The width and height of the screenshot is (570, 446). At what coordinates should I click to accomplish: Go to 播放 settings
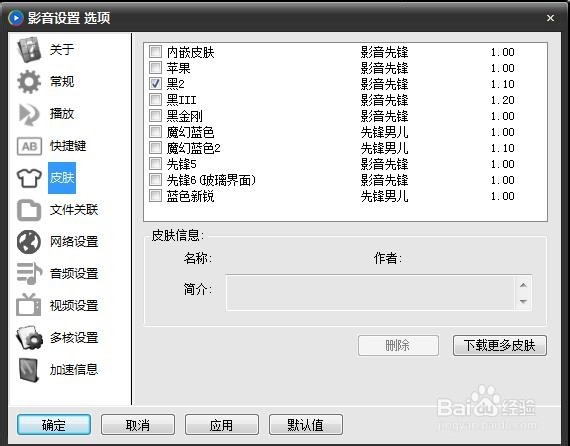click(x=62, y=114)
